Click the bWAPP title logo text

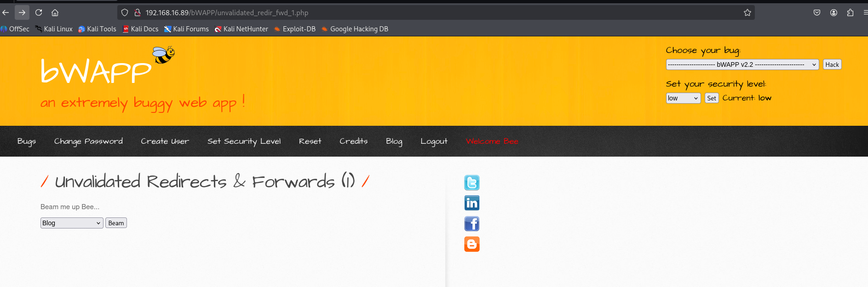click(x=96, y=71)
